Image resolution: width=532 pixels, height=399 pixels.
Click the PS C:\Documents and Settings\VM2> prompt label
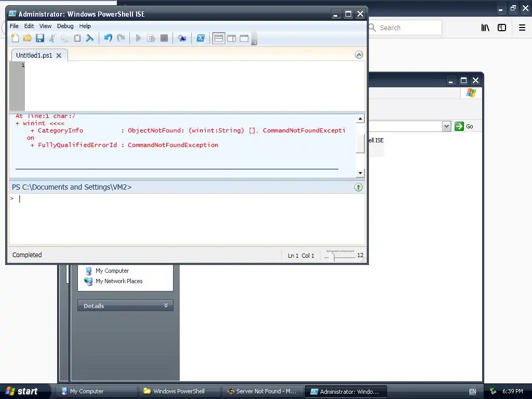tap(72, 187)
